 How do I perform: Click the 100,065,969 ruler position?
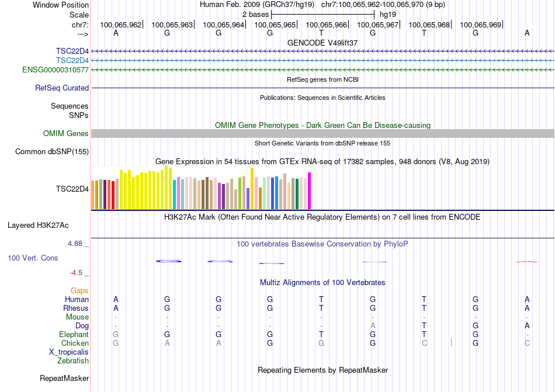click(481, 25)
